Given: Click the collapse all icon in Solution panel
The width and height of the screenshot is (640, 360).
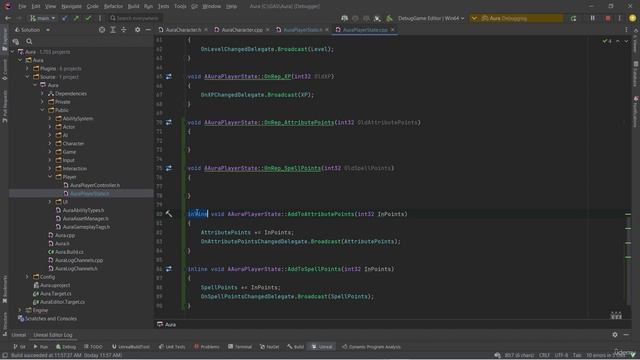Looking at the screenshot, I should [x=124, y=30].
